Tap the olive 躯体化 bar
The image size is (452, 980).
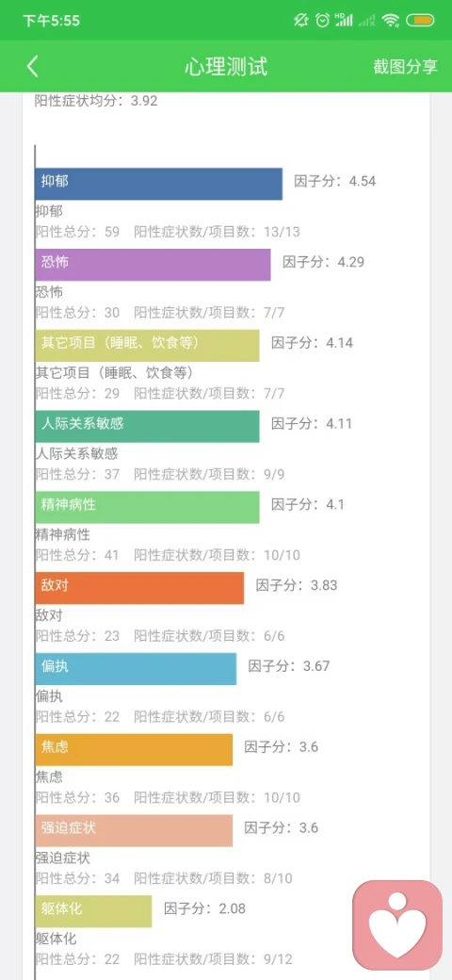(93, 911)
